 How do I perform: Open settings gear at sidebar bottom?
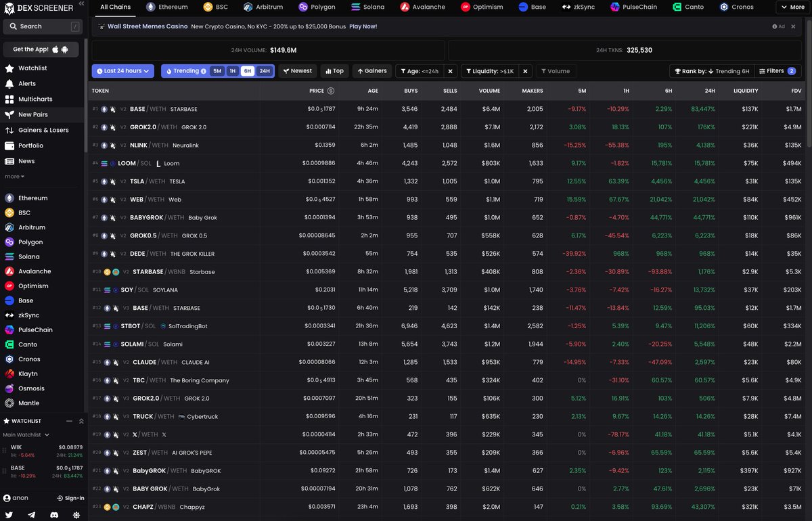pos(76,515)
